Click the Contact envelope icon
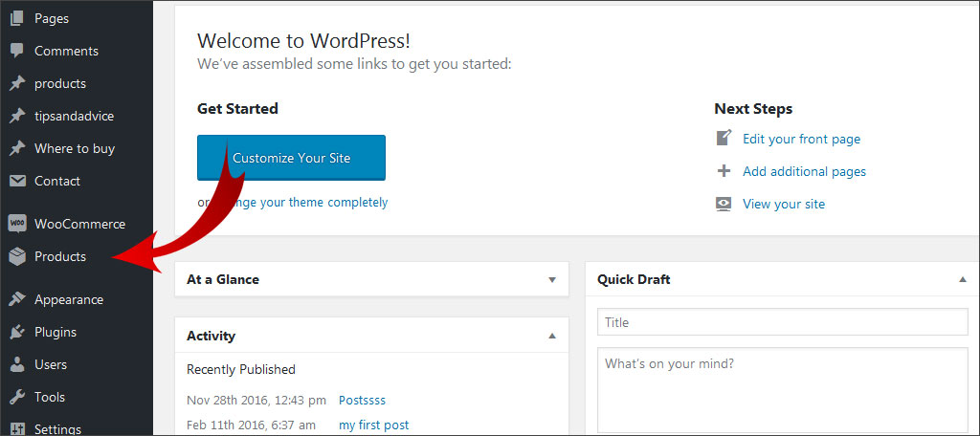 tap(17, 181)
